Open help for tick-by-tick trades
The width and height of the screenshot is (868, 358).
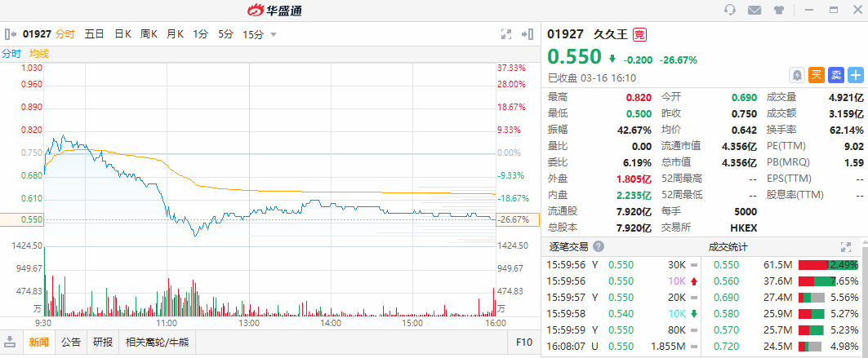(x=599, y=246)
